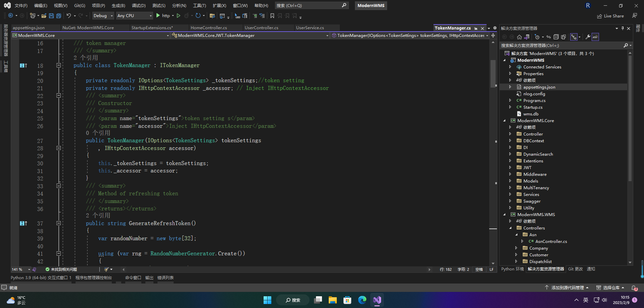This screenshot has width=644, height=308.
Task: Collapse the constructor region on line 28
Action: point(58,148)
